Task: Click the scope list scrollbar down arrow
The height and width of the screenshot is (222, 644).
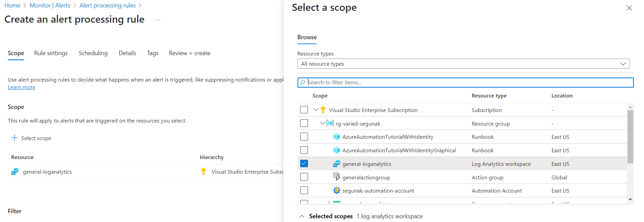Action: tap(630, 200)
